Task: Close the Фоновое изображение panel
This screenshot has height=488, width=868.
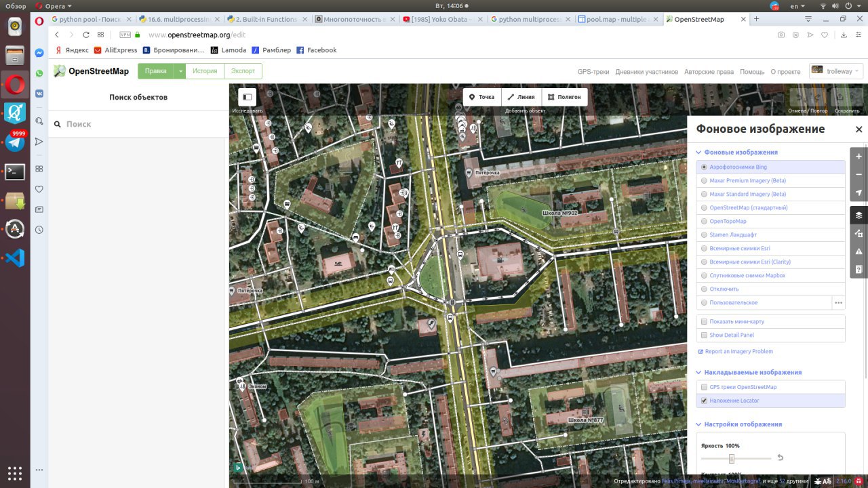Action: click(859, 129)
